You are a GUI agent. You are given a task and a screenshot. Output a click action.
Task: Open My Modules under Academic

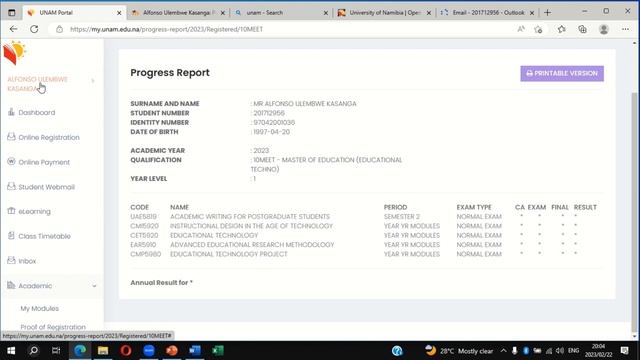tap(40, 309)
